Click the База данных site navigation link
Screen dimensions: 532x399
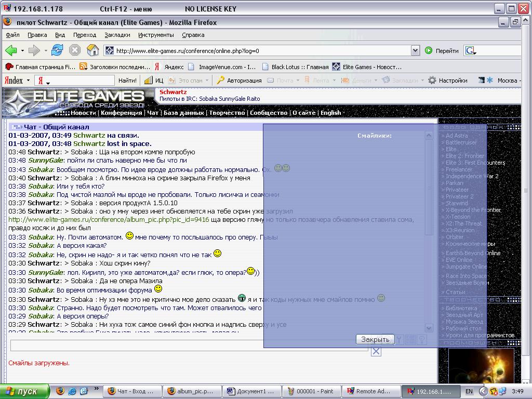coord(183,113)
